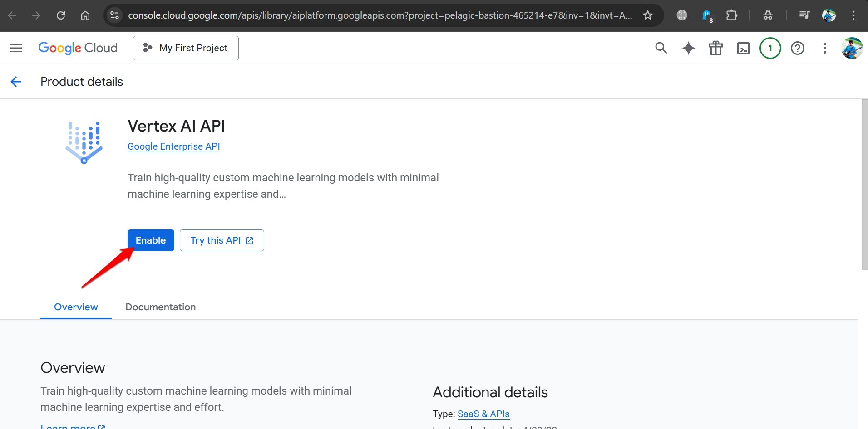Screen dimensions: 868x429
Task: Bookmark this page with the star
Action: (648, 15)
